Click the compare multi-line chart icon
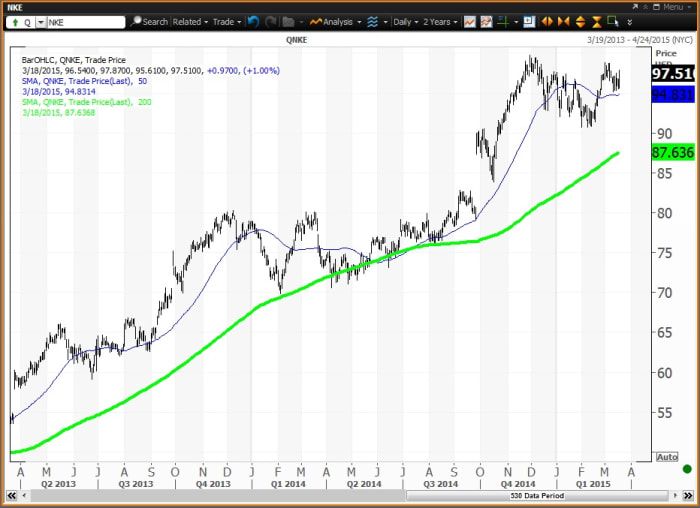 click(486, 22)
